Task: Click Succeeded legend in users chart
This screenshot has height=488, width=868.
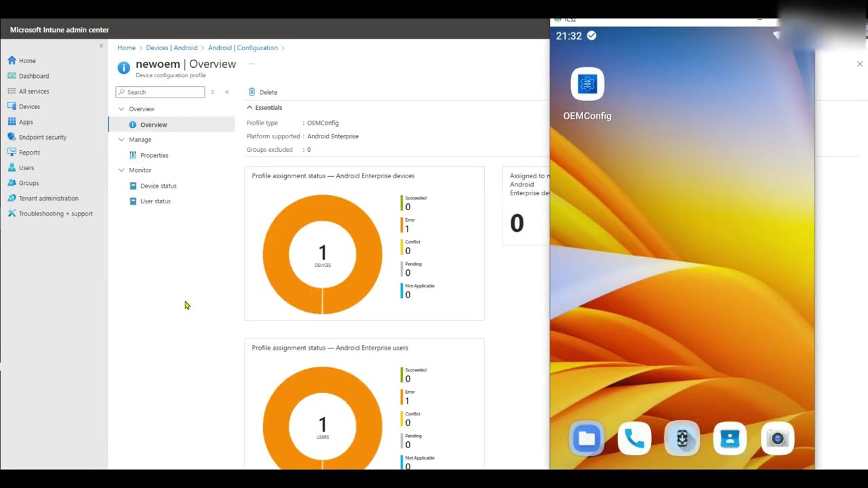Action: pos(415,375)
